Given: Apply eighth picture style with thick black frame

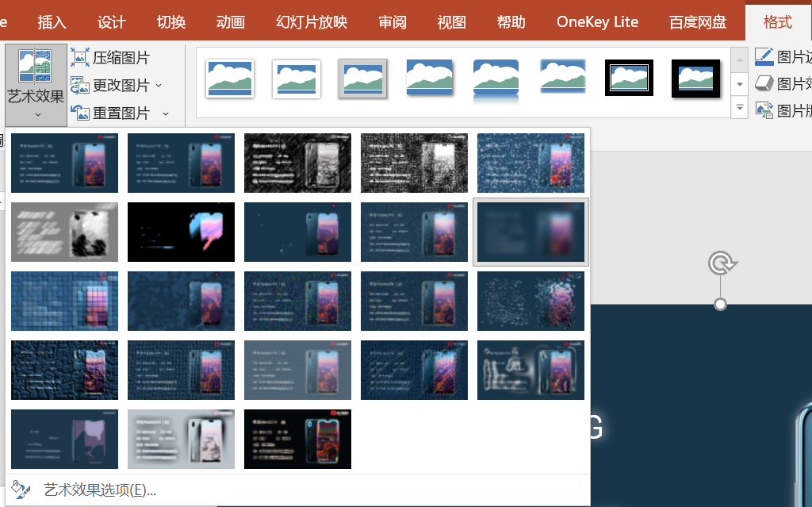Looking at the screenshot, I should pos(695,79).
